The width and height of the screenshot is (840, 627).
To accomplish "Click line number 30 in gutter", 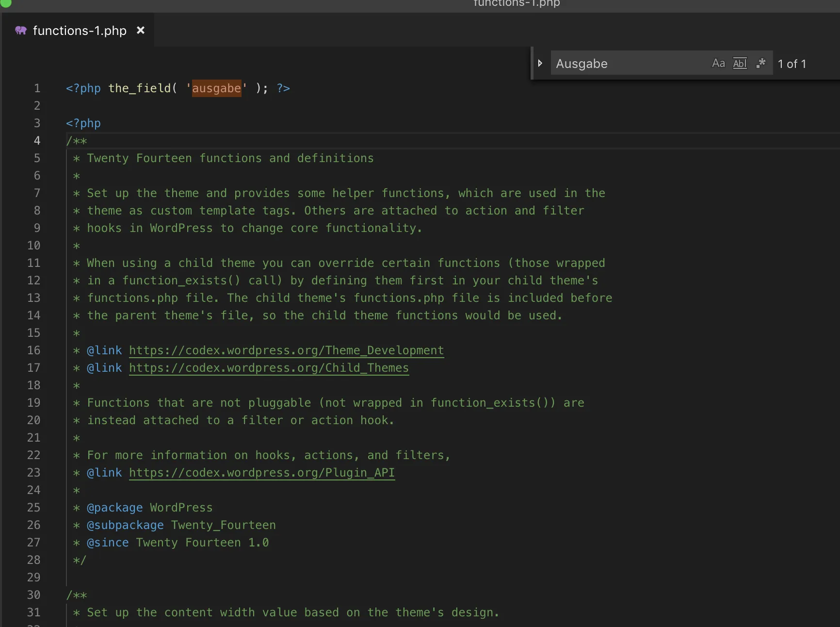I will [x=33, y=595].
